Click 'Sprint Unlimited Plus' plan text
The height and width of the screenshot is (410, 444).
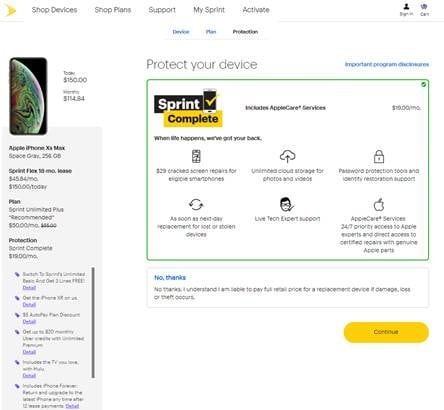36,210
